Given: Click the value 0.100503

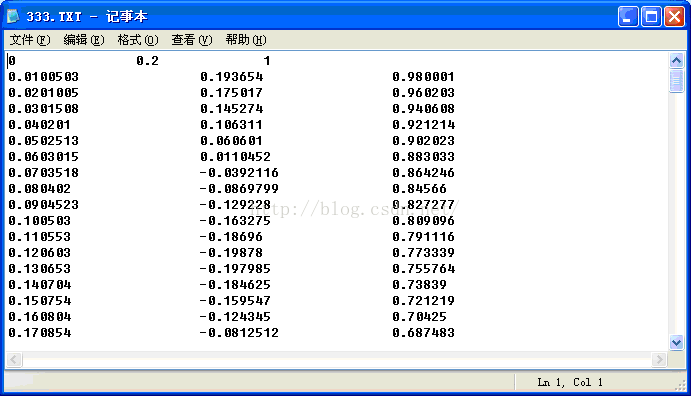Looking at the screenshot, I should point(40,221).
